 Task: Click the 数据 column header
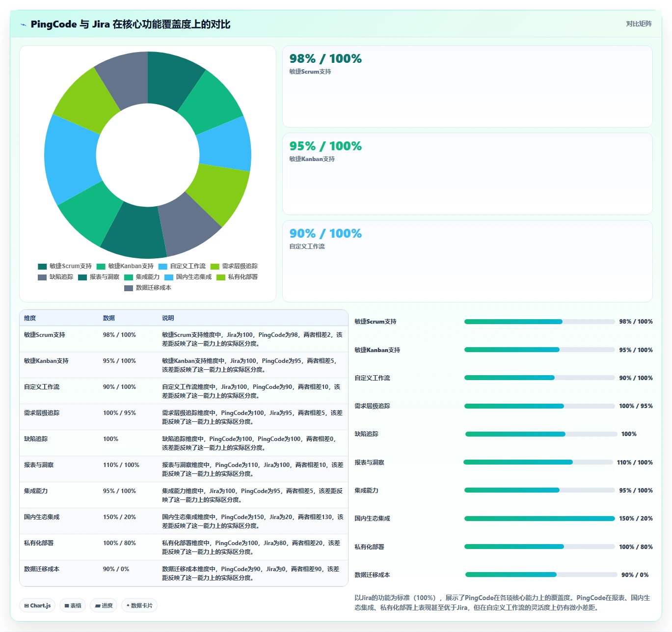click(109, 318)
